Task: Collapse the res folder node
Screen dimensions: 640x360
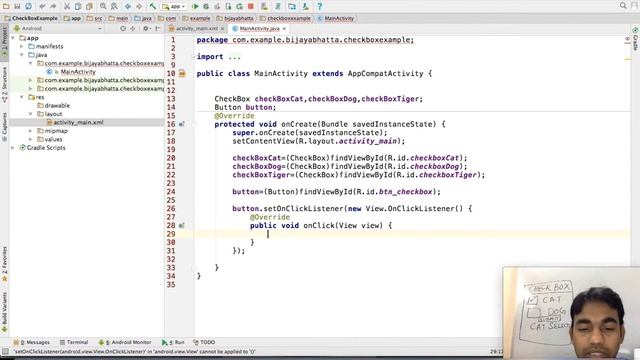Action: click(x=22, y=97)
